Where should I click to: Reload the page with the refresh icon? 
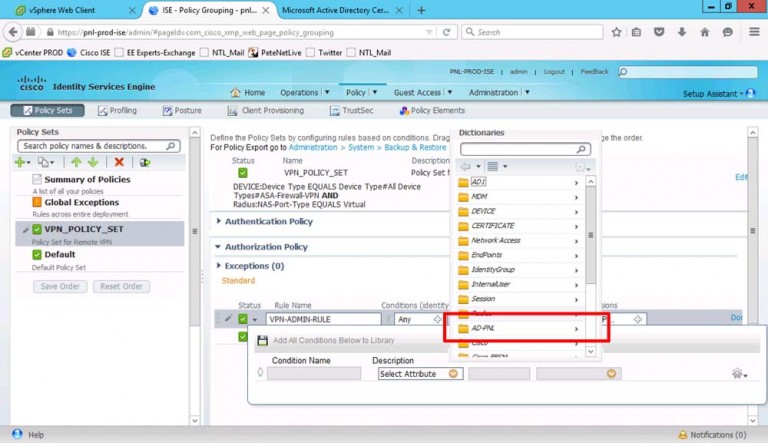point(446,32)
